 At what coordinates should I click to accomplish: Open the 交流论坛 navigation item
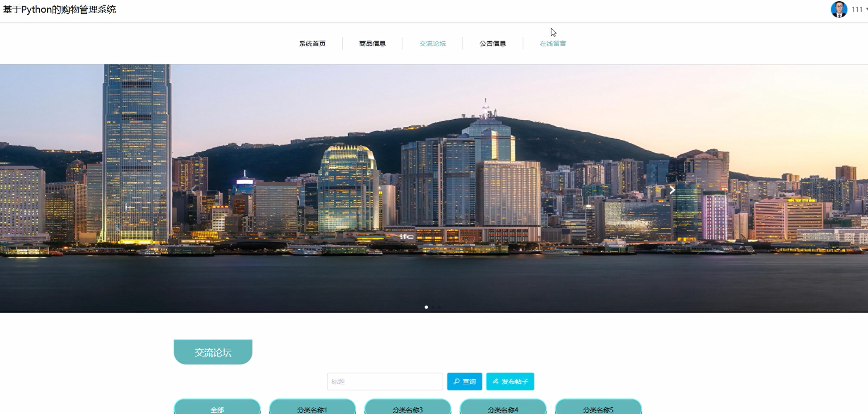(432, 43)
